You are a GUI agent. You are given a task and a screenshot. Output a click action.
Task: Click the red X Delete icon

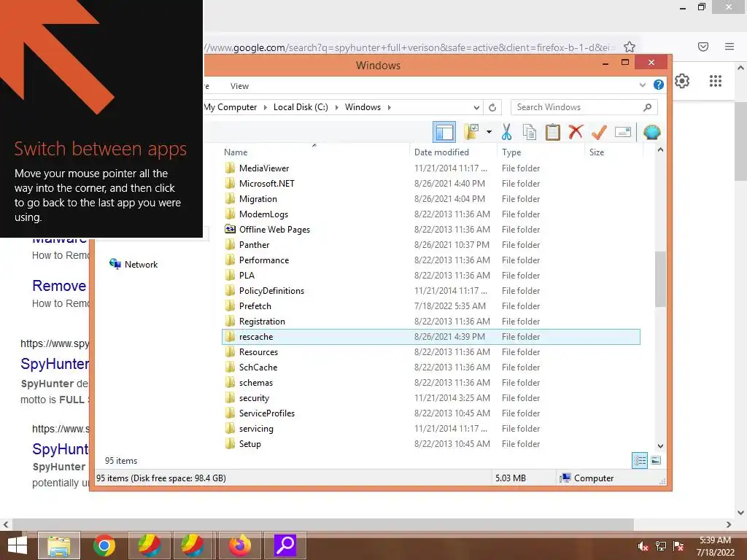click(576, 131)
